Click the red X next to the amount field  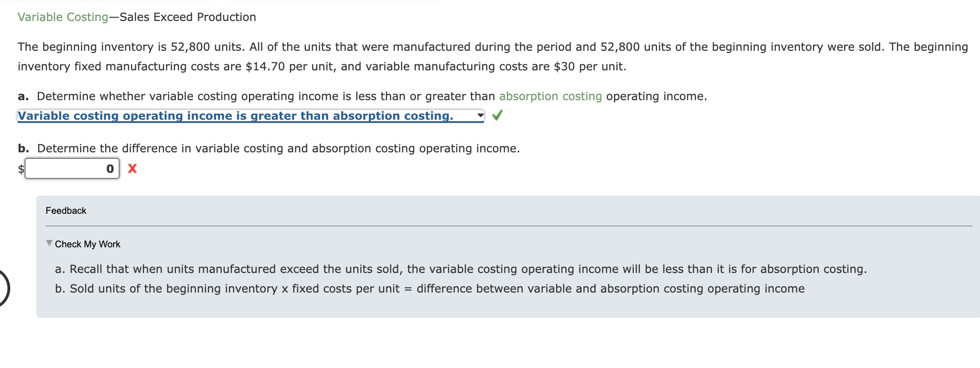(132, 169)
